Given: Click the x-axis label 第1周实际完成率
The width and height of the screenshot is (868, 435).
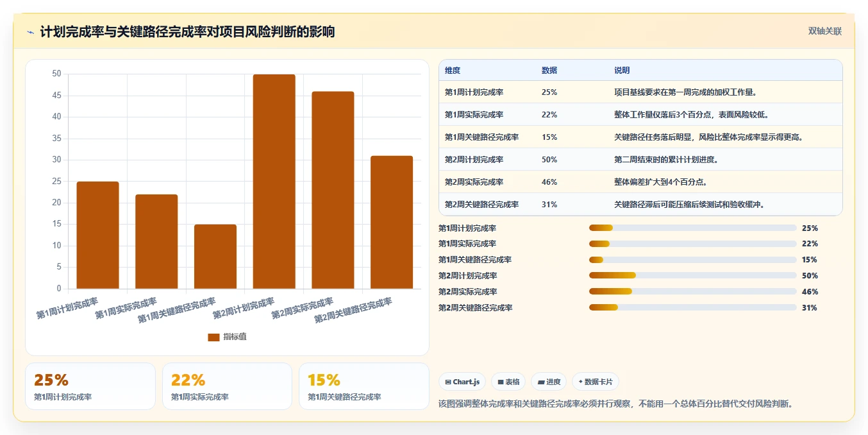Looking at the screenshot, I should coord(126,309).
